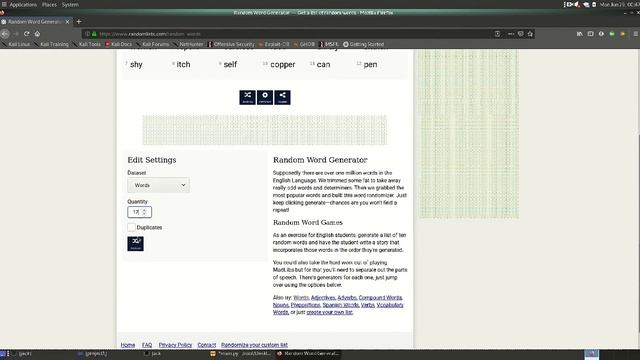Click the Pocket shield icon in address bar
This screenshot has height=360, width=640.
coord(520,34)
